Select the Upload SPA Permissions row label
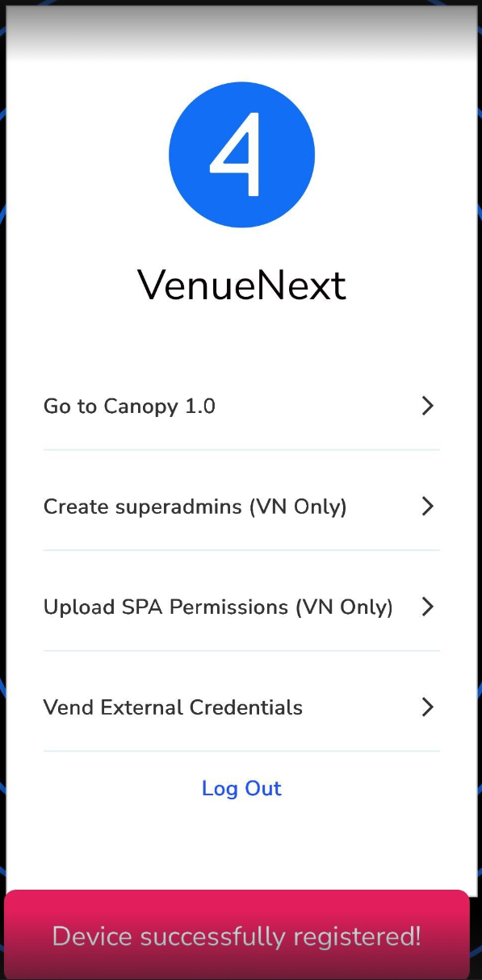 tap(218, 607)
